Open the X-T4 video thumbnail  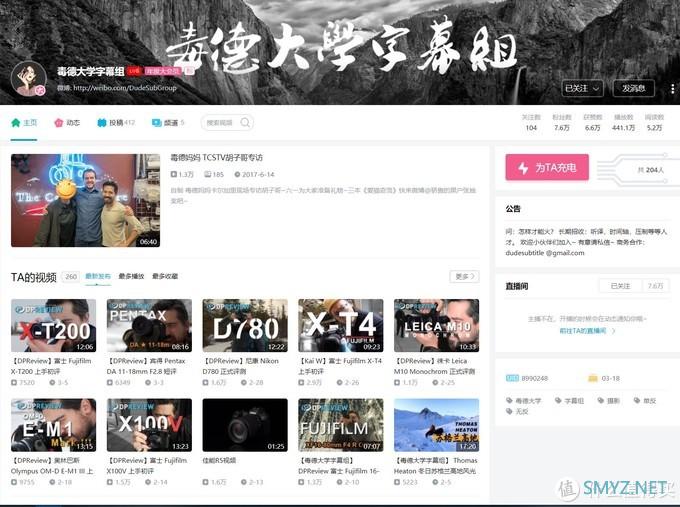click(341, 325)
